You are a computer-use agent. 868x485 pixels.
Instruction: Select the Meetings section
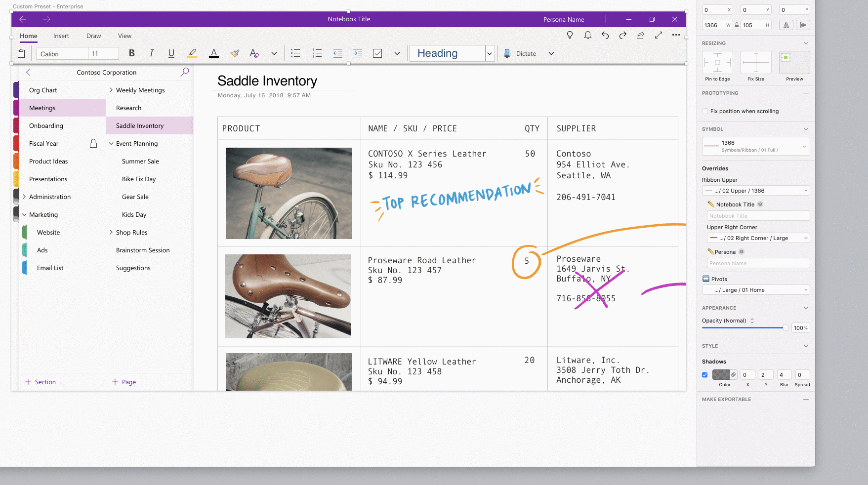pyautogui.click(x=63, y=108)
